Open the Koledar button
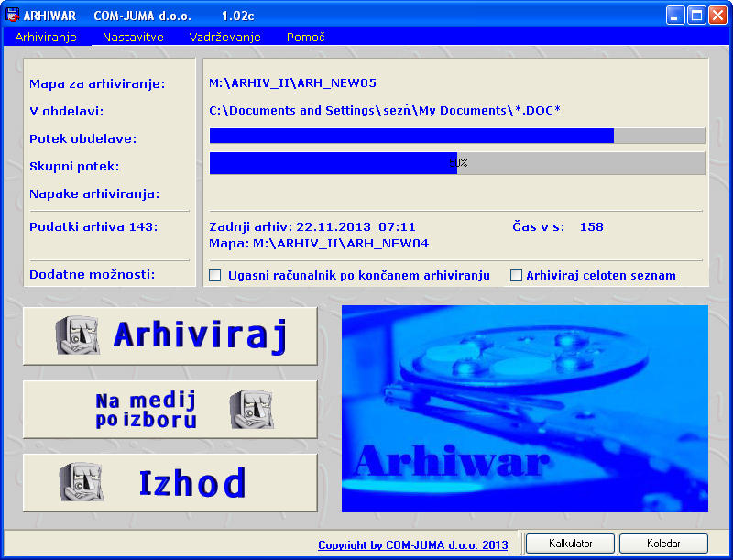This screenshot has height=560, width=733. pyautogui.click(x=663, y=544)
